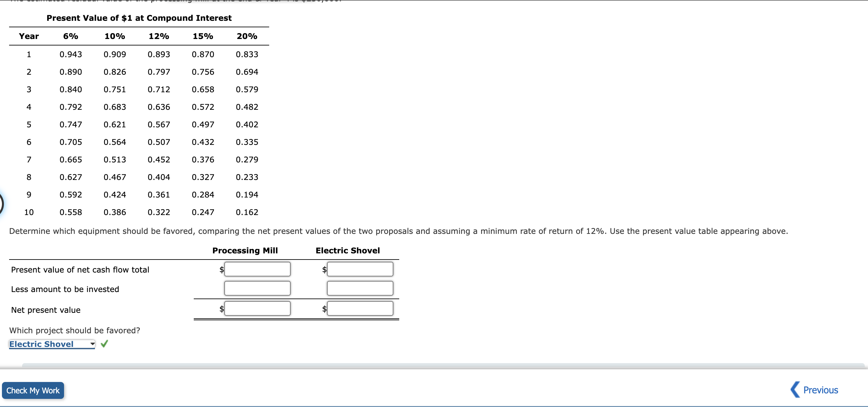Click the 0.712 value in year 3
Screen dimensions: 868x407
159,89
